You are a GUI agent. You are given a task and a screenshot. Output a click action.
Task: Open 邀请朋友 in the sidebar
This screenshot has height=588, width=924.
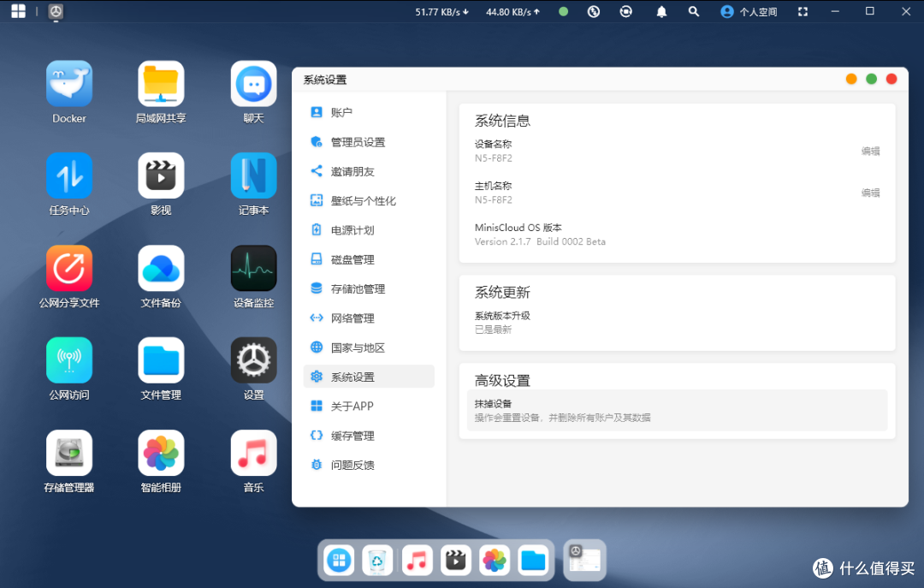pos(369,171)
